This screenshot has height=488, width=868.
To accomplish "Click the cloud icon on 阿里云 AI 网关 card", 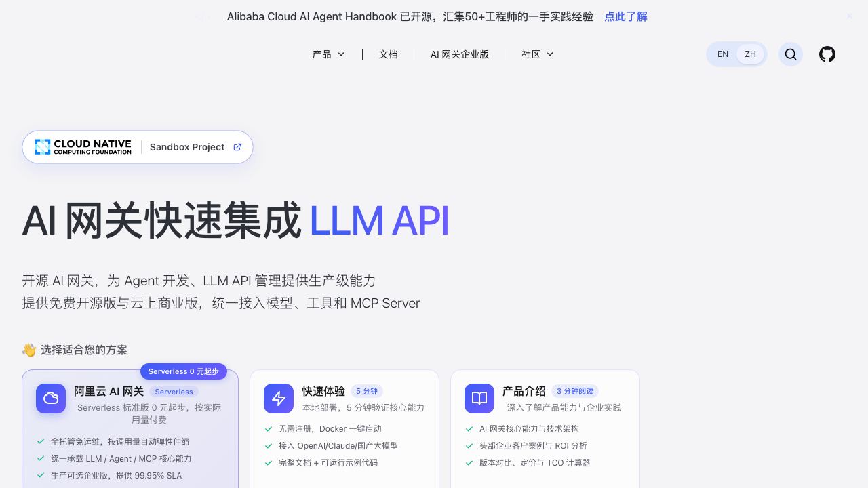I will point(51,399).
